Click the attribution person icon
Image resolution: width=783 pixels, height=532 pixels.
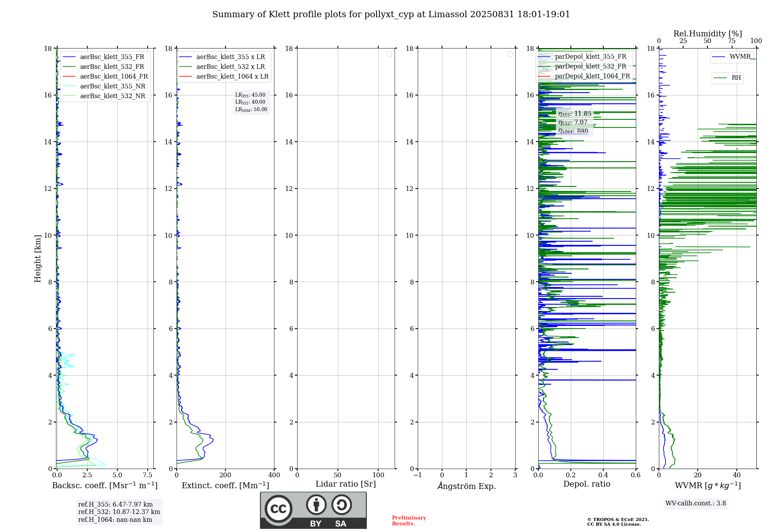(x=316, y=505)
